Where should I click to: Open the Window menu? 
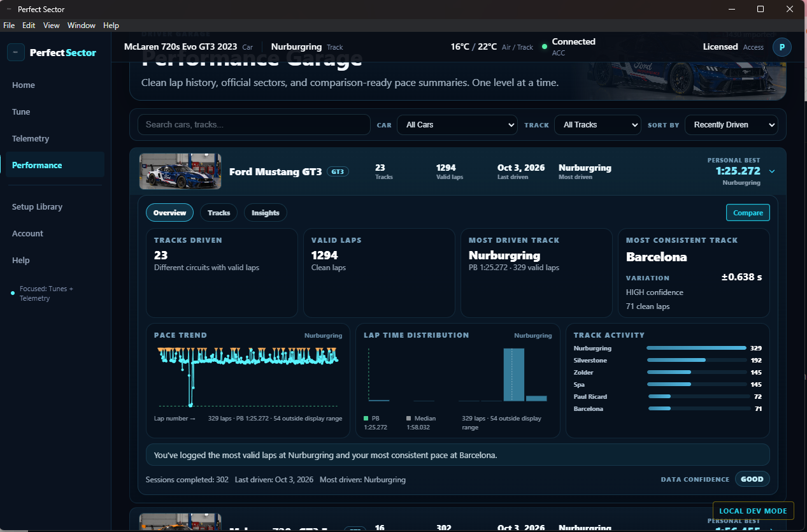82,25
